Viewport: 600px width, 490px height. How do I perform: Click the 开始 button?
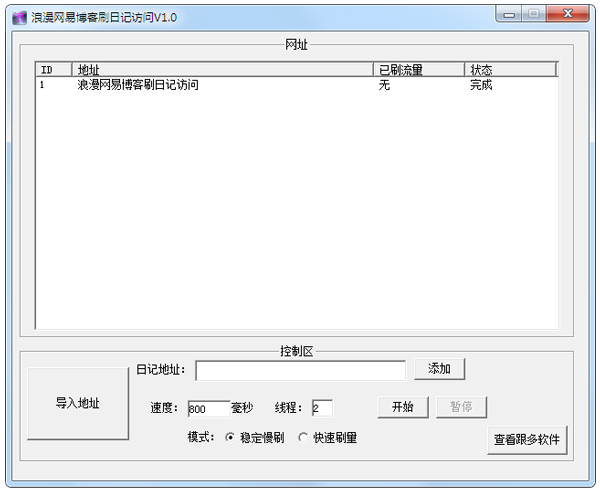pyautogui.click(x=403, y=407)
